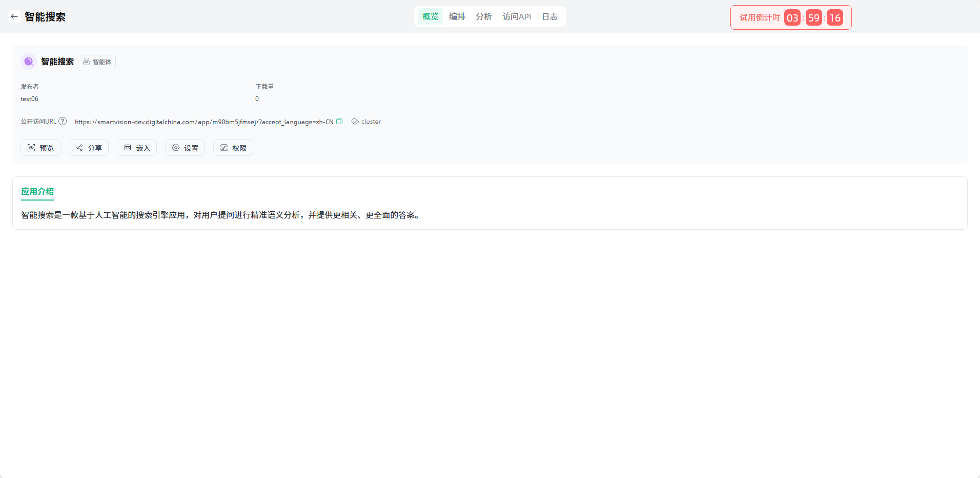Open the 编排 tab
This screenshot has height=478, width=980.
pyautogui.click(x=457, y=16)
